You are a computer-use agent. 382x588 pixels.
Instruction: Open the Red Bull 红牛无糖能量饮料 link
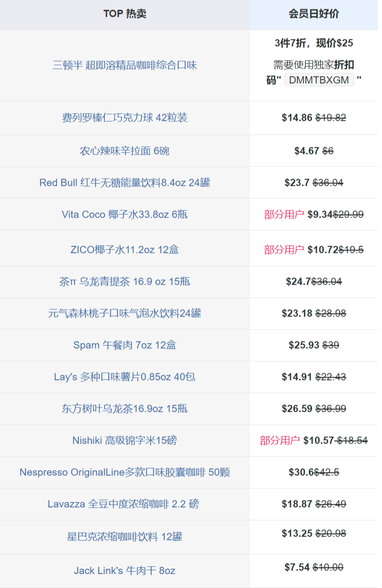[124, 183]
